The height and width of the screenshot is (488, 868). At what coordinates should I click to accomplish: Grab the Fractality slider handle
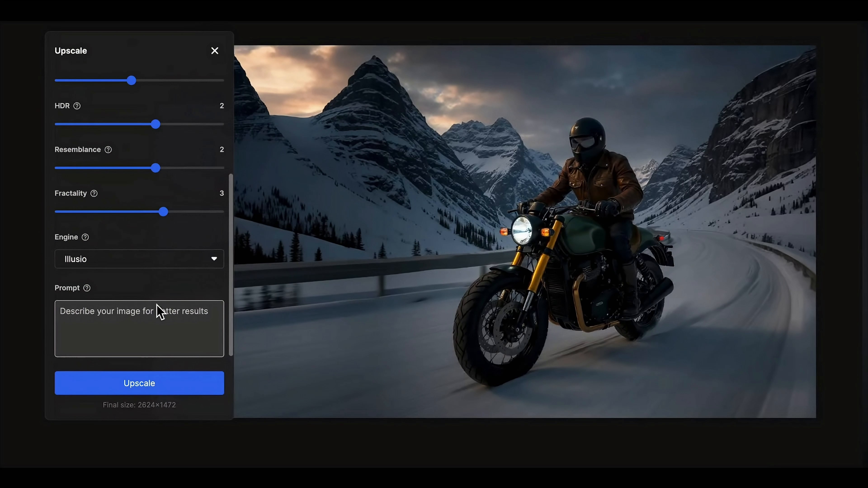[x=163, y=212]
